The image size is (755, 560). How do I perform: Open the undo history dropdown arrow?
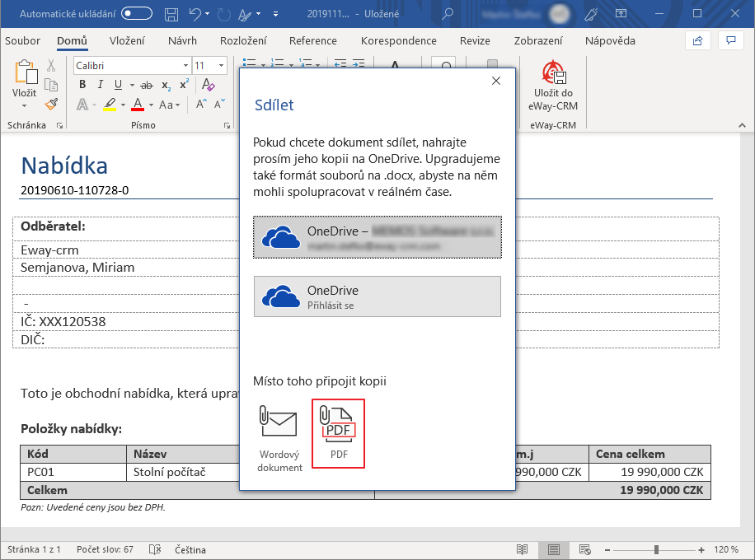(208, 14)
